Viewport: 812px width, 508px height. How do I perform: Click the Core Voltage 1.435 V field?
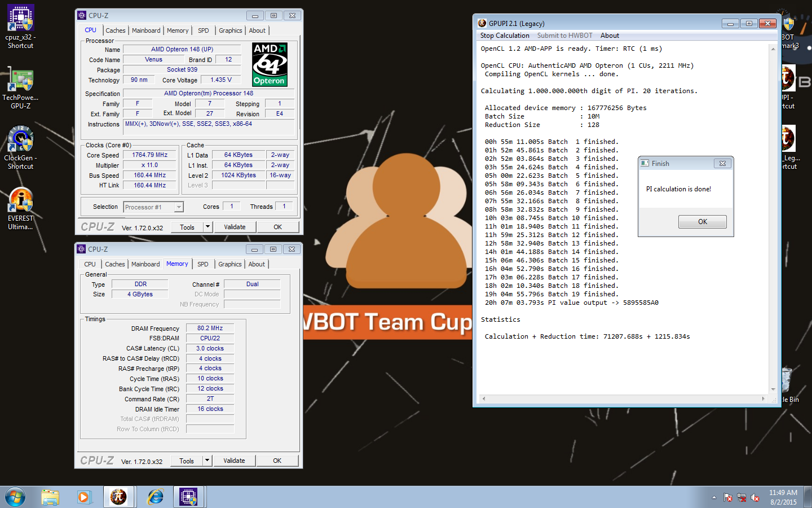click(221, 80)
